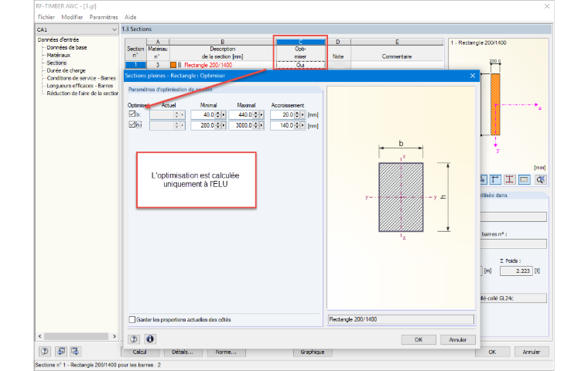Select Conditions de service - Barres
Image resolution: width=588 pixels, height=371 pixels.
point(81,78)
